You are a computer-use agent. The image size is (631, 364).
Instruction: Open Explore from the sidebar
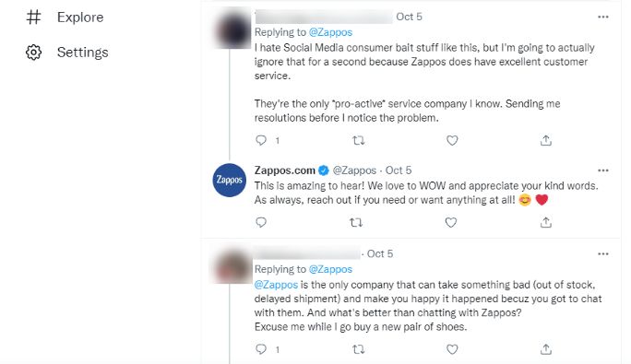(x=65, y=18)
